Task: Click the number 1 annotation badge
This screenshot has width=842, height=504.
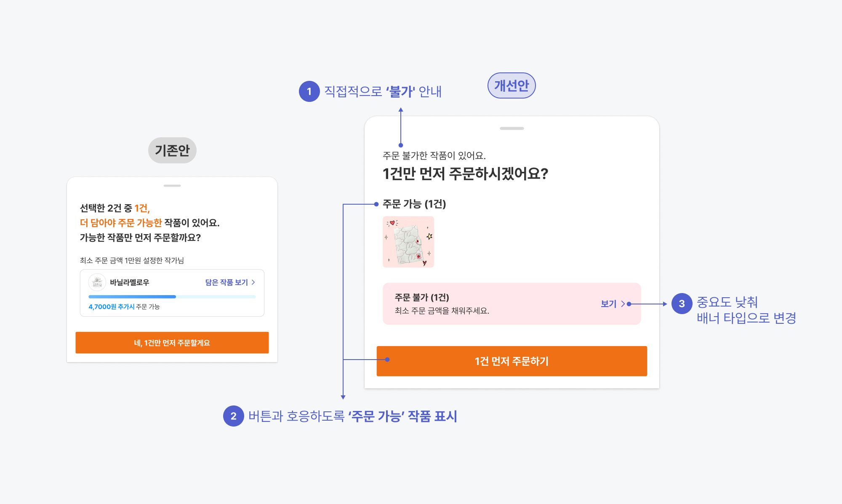Action: pyautogui.click(x=309, y=91)
